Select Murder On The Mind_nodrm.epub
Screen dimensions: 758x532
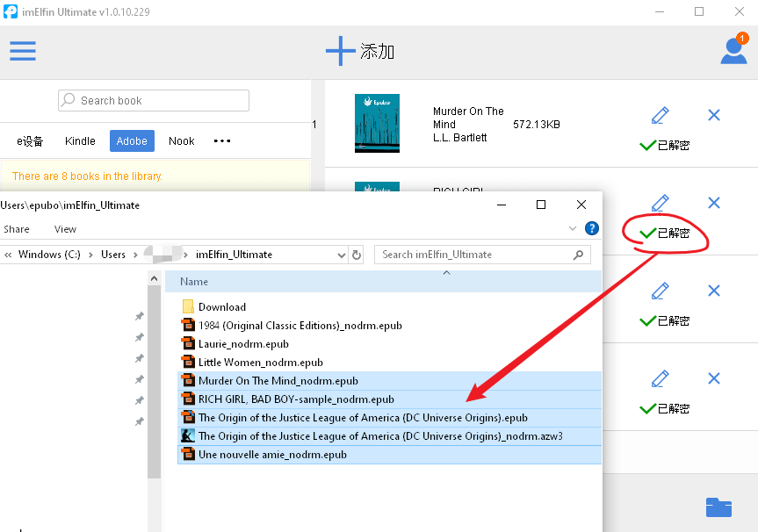[390, 381]
